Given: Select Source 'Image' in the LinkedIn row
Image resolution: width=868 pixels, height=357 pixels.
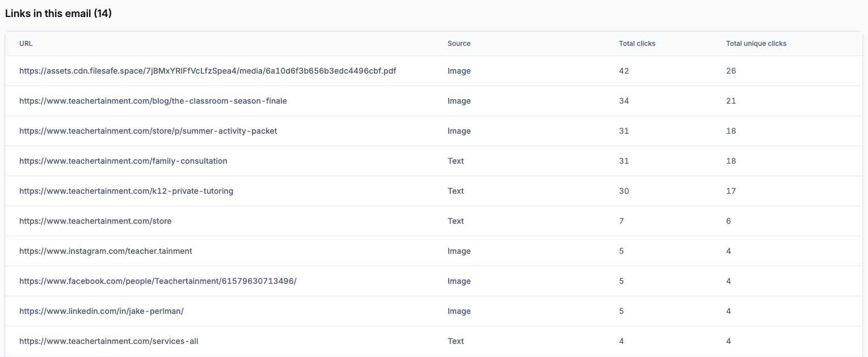Looking at the screenshot, I should (459, 311).
